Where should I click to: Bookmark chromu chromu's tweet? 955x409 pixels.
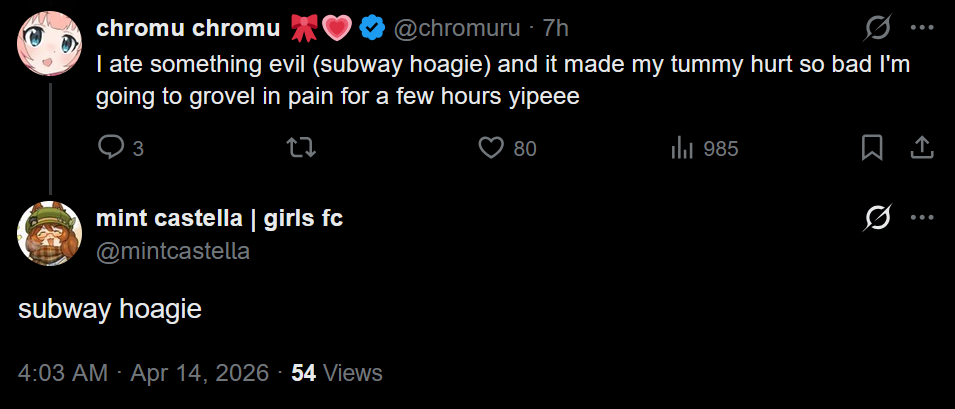coord(872,148)
